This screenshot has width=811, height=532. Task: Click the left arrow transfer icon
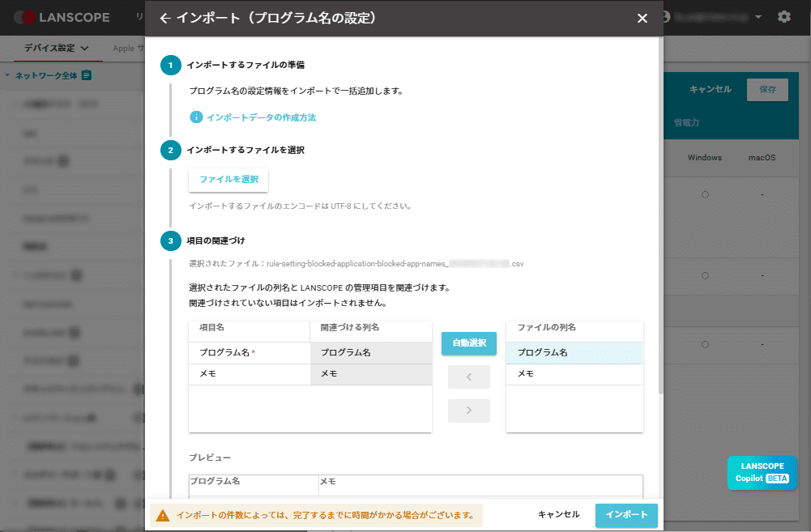point(468,377)
